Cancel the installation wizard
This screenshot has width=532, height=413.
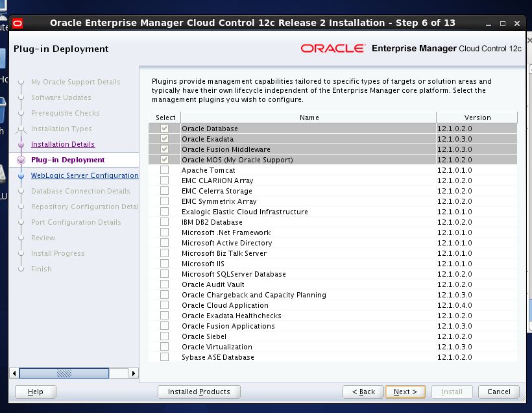point(499,392)
